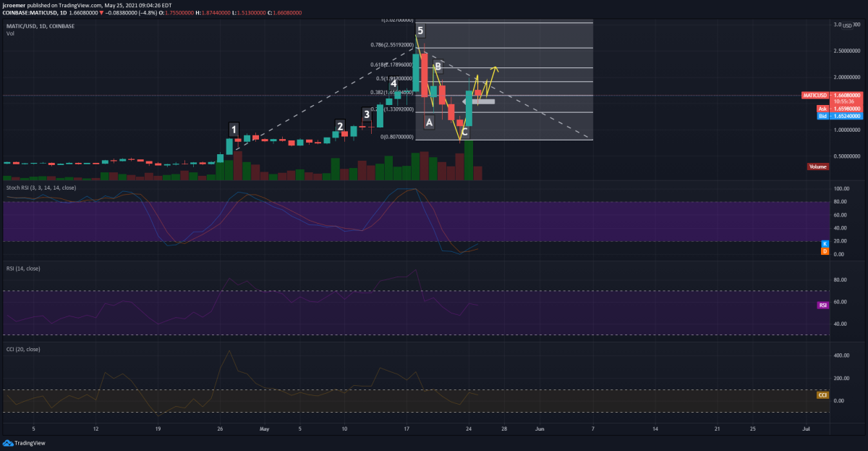Select the CCI (20, close) indicator title

pos(23,349)
